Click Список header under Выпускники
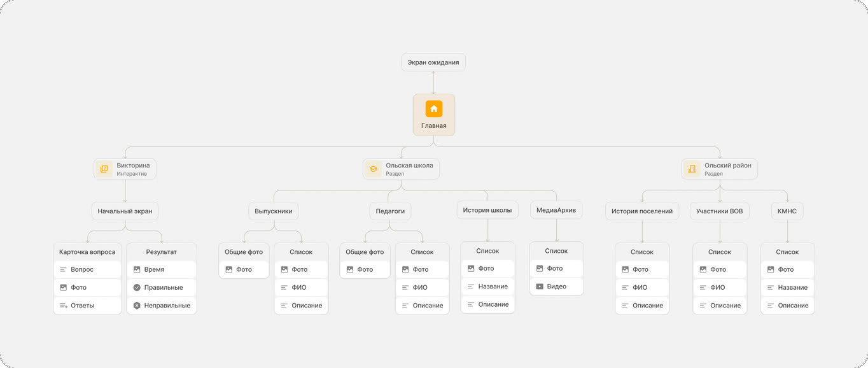The image size is (868, 368). [x=301, y=251]
